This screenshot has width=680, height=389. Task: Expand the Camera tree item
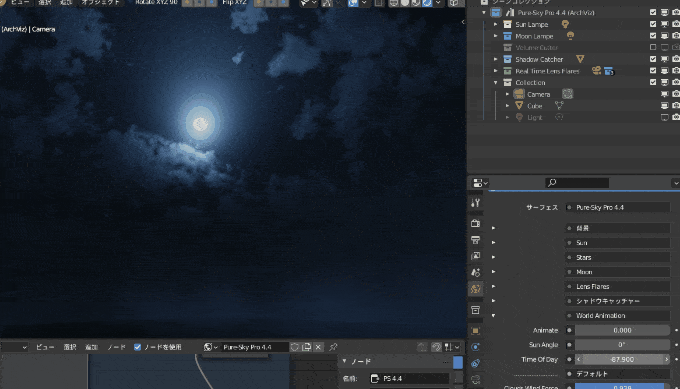pyautogui.click(x=507, y=94)
